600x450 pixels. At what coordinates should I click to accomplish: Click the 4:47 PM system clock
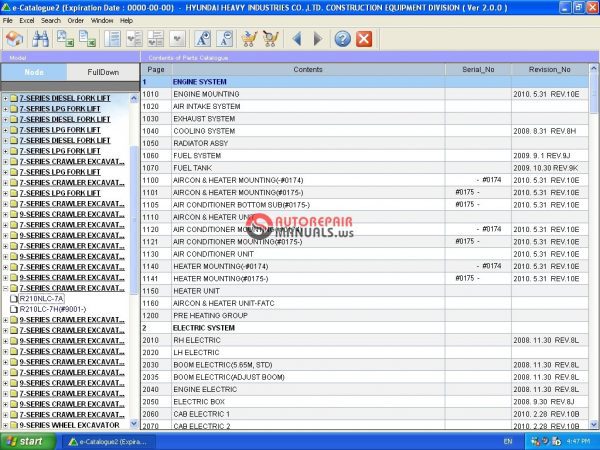pos(578,442)
